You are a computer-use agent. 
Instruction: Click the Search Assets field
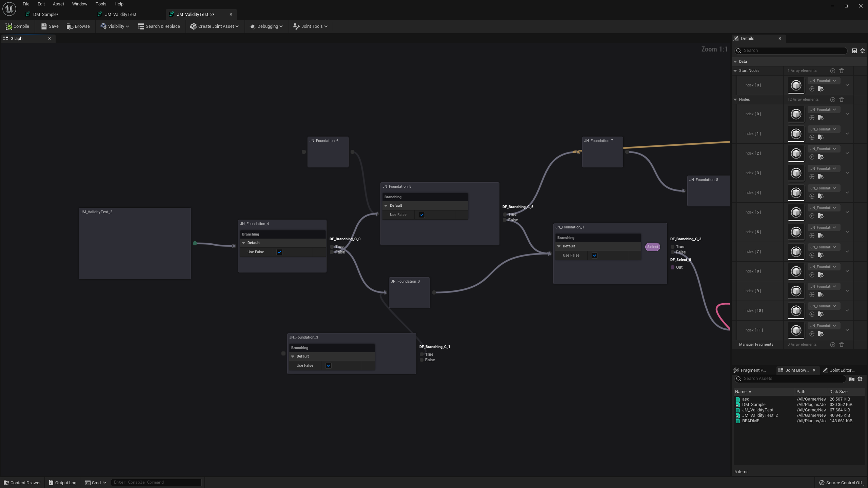pyautogui.click(x=790, y=379)
